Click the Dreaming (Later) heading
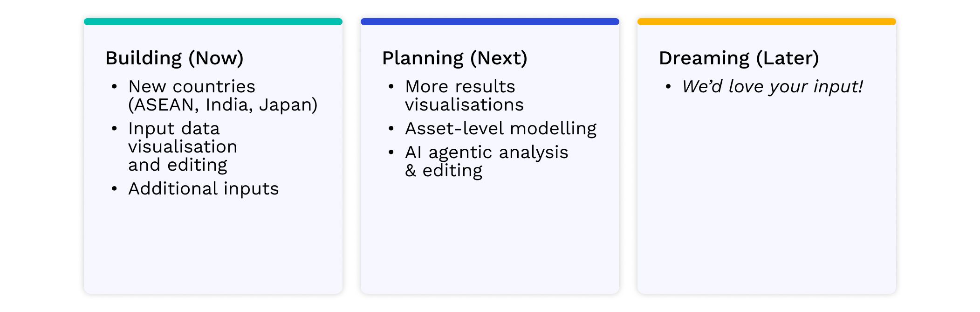 [739, 58]
